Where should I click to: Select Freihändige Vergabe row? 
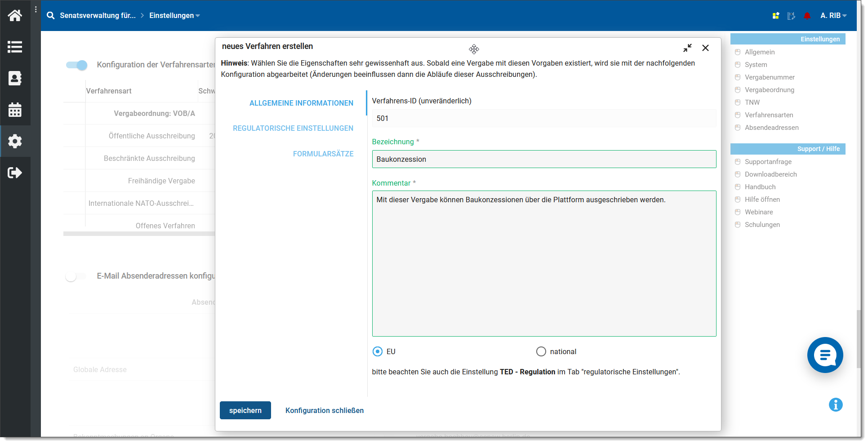[x=139, y=181]
